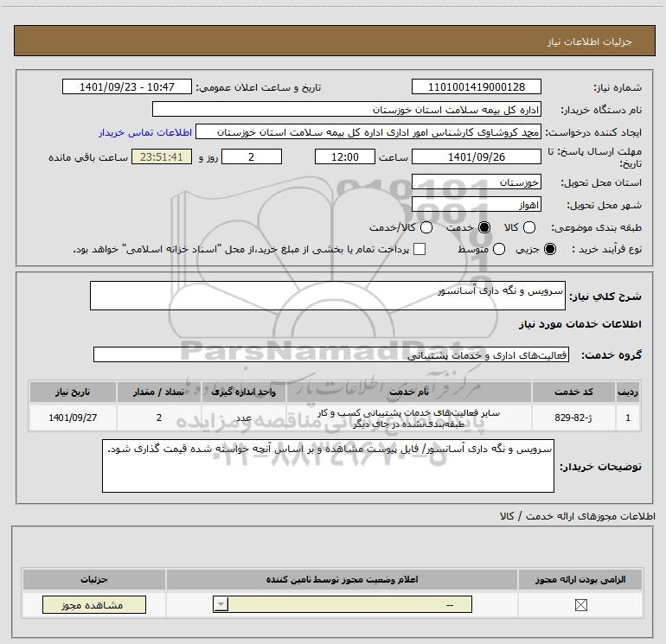Click the need date 1401/09/27 cell
This screenshot has width=666, height=644.
point(73,418)
